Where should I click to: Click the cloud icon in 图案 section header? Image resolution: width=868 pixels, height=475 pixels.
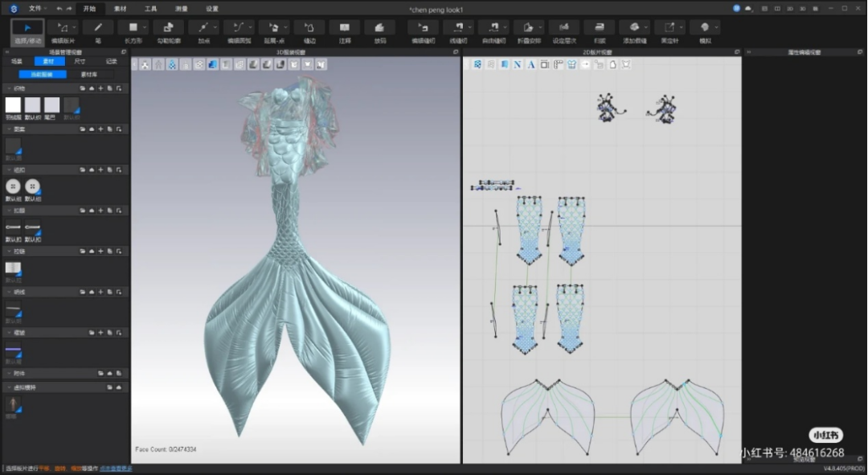coord(92,129)
